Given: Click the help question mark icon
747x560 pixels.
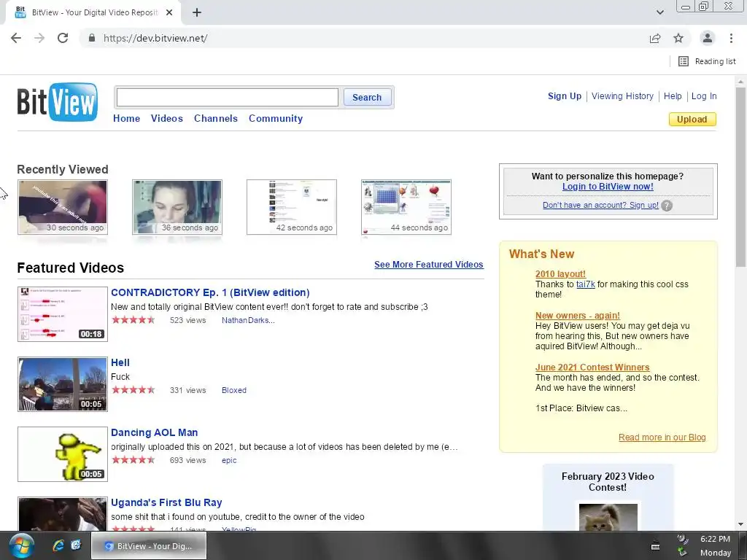Looking at the screenshot, I should [x=667, y=206].
